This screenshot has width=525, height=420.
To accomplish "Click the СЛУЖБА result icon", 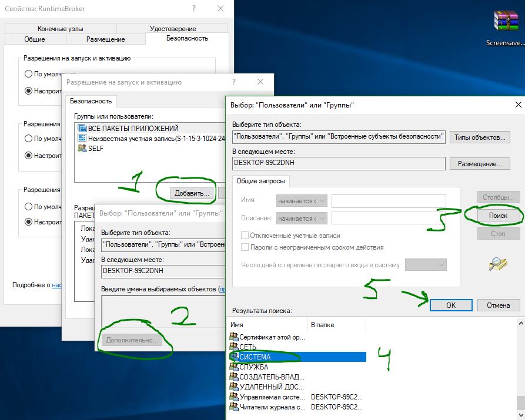I will [233, 367].
